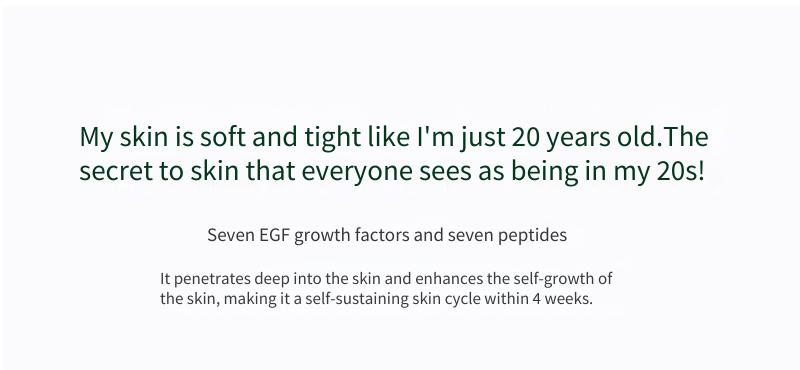The image size is (800, 370).
Task: Click the paragraph line starting "It penetrates deep"
Action: 386,279
